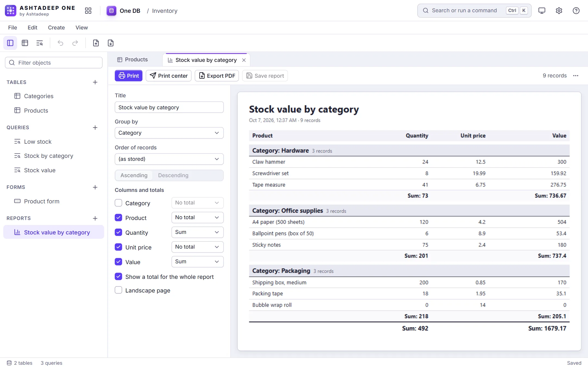The width and height of the screenshot is (588, 368).
Task: Close the Stock value by category tab
Action: pos(244,60)
